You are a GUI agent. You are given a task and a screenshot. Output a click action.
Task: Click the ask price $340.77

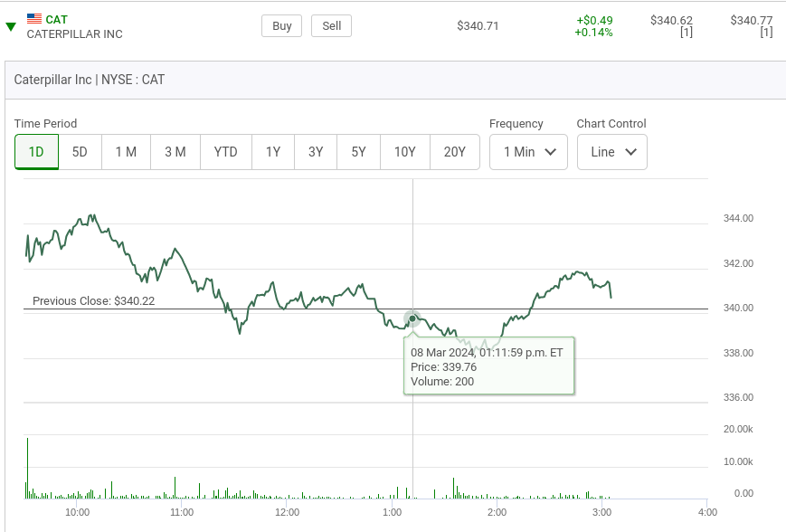pyautogui.click(x=751, y=21)
